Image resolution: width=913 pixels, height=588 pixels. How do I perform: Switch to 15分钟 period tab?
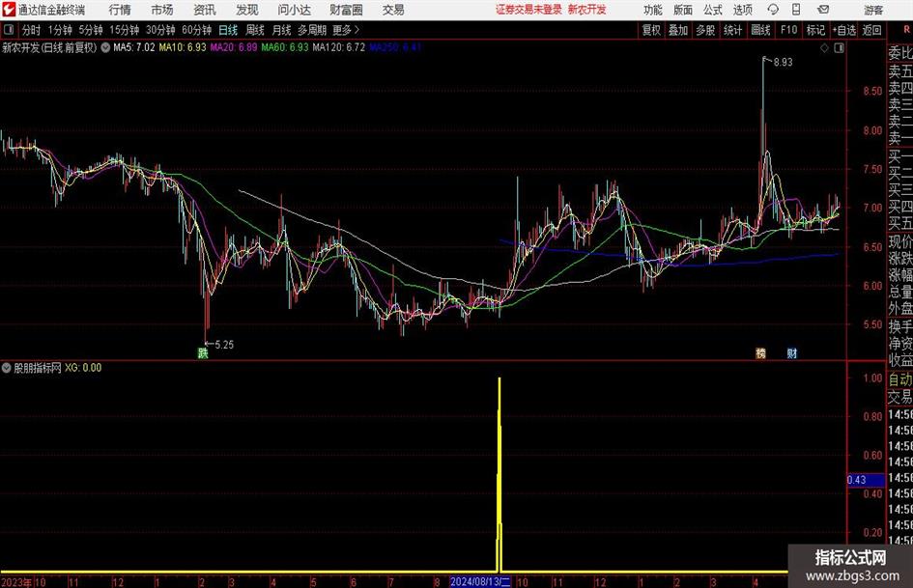(x=124, y=30)
